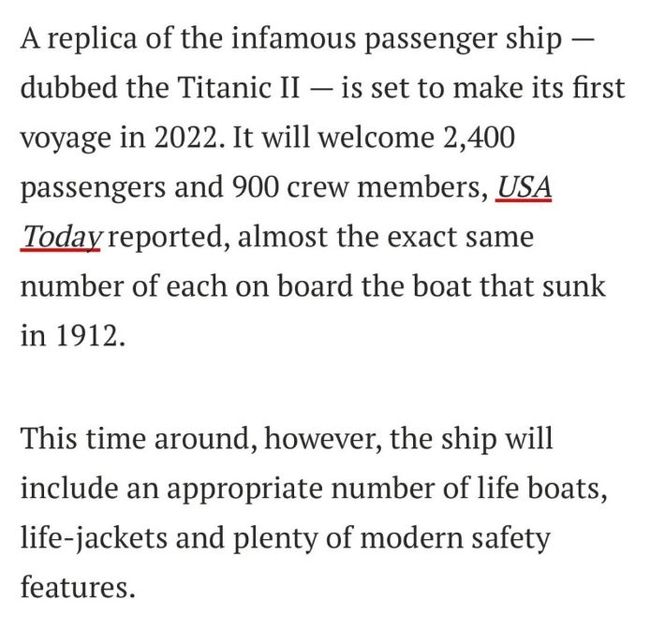Click the year '1912' ending the paragraph

click(87, 336)
